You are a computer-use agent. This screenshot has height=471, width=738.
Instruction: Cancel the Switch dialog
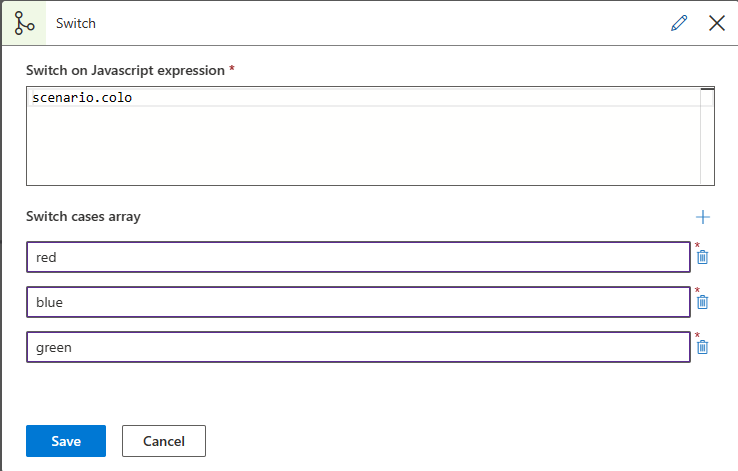click(164, 441)
